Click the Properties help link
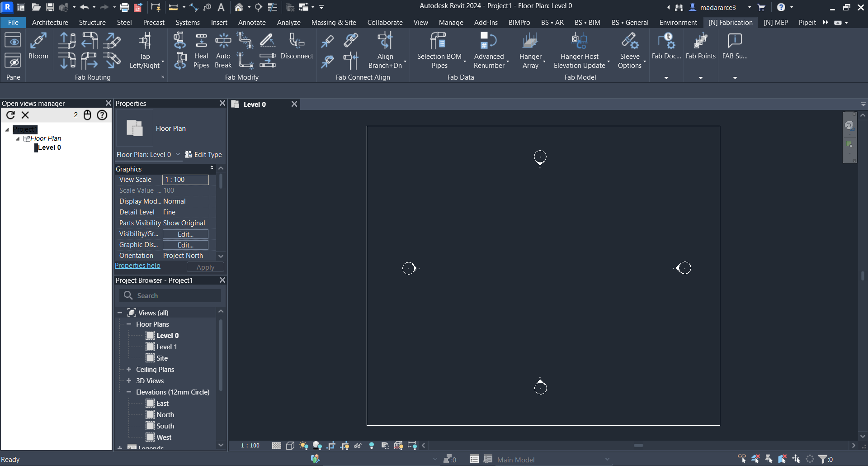 137,266
